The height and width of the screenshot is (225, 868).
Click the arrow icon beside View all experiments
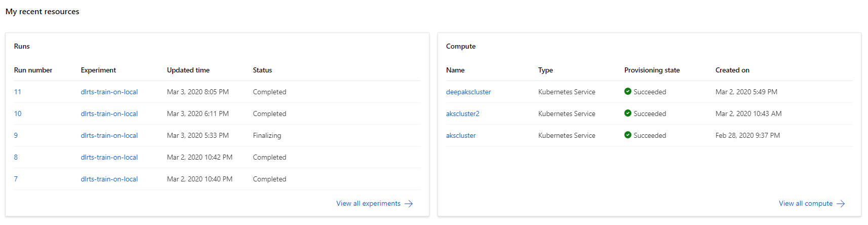[x=409, y=204]
